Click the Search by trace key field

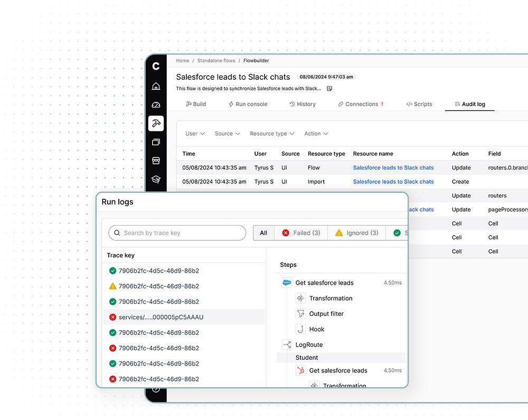[x=177, y=233]
